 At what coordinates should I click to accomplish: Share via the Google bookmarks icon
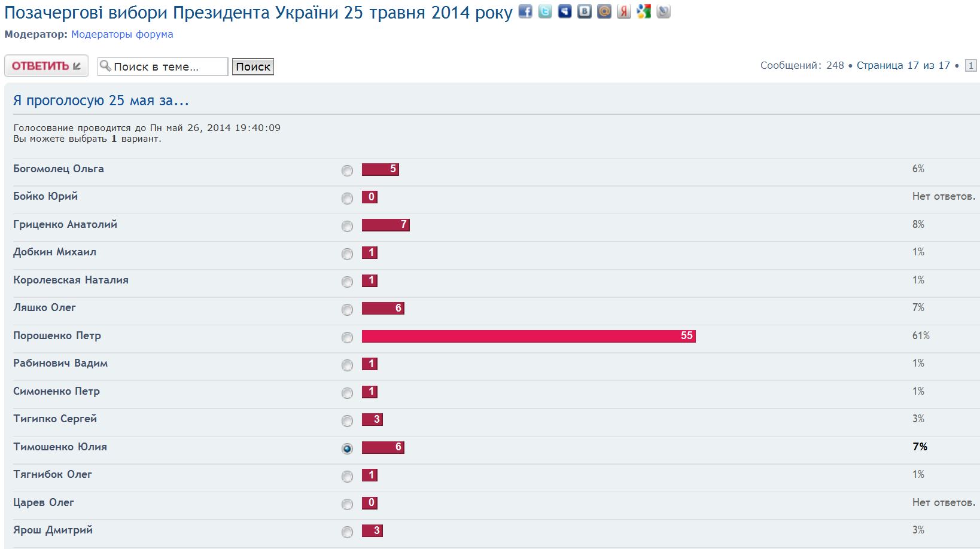644,11
